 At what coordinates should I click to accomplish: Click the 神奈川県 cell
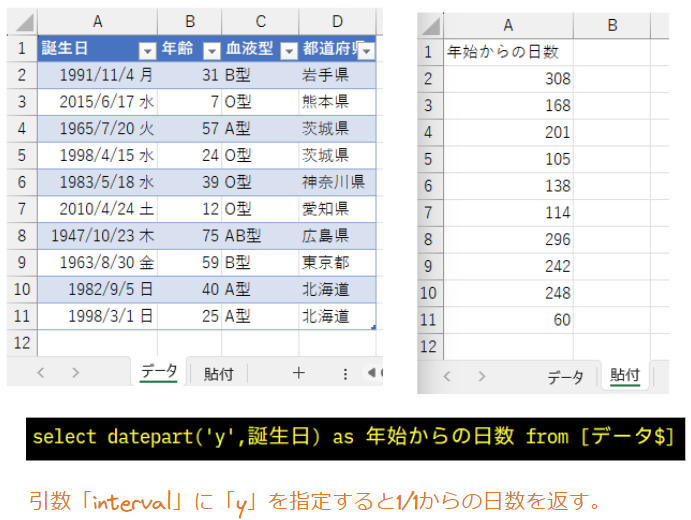[x=338, y=182]
